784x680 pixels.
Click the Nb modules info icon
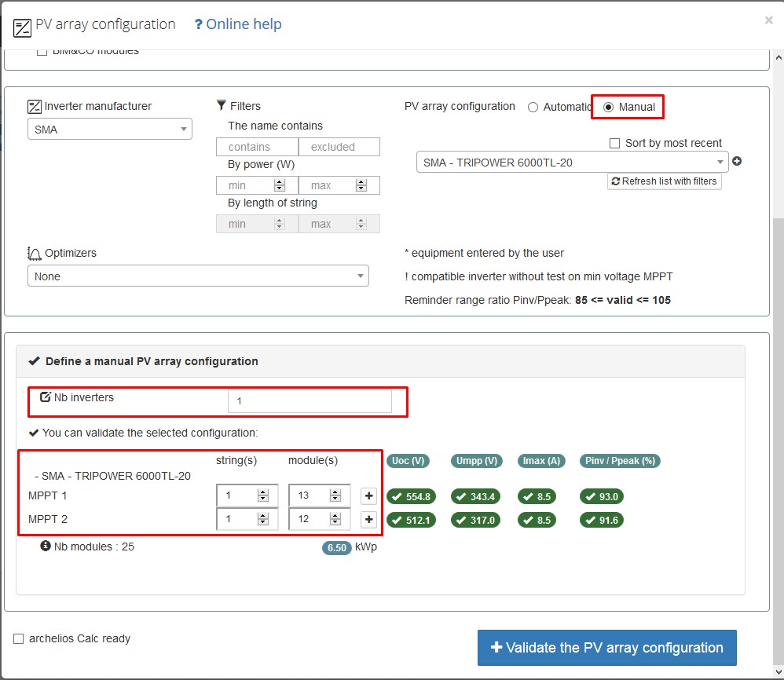[46, 546]
